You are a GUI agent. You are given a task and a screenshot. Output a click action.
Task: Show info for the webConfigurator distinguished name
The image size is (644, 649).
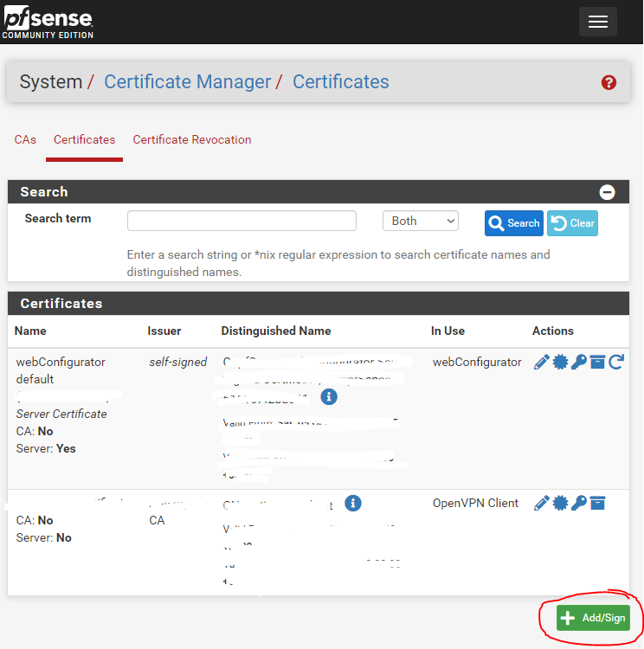point(329,396)
